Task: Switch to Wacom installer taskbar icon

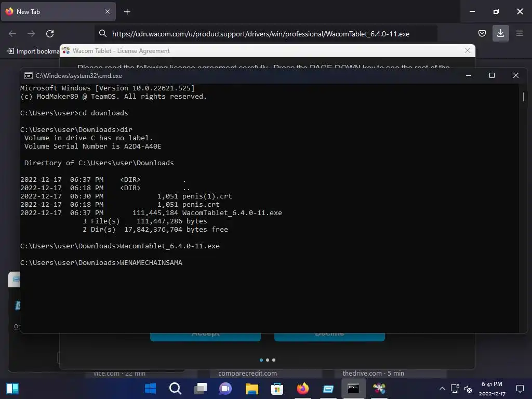Action: click(x=379, y=389)
